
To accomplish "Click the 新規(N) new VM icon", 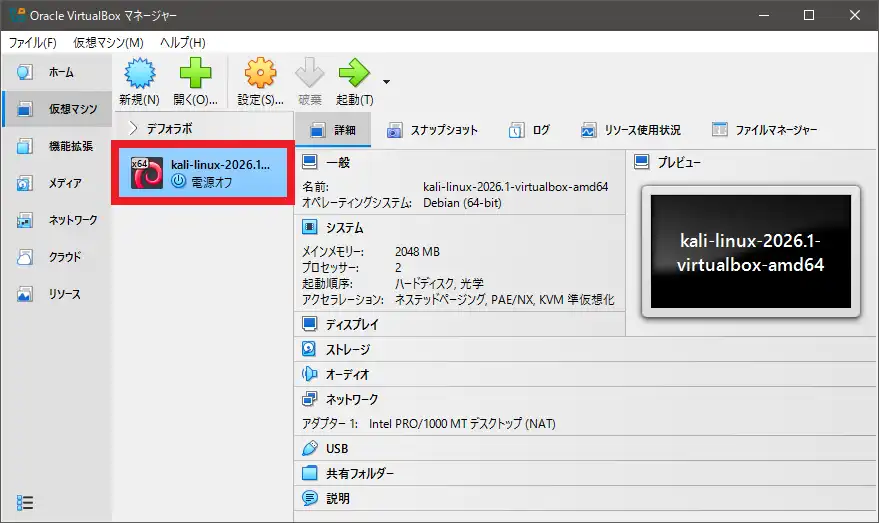I will (x=138, y=75).
